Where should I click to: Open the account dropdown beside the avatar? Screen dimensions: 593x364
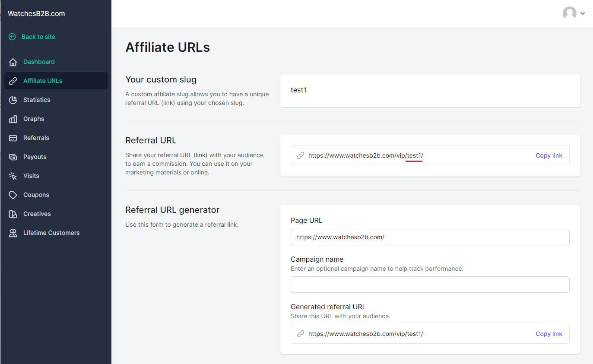583,13
